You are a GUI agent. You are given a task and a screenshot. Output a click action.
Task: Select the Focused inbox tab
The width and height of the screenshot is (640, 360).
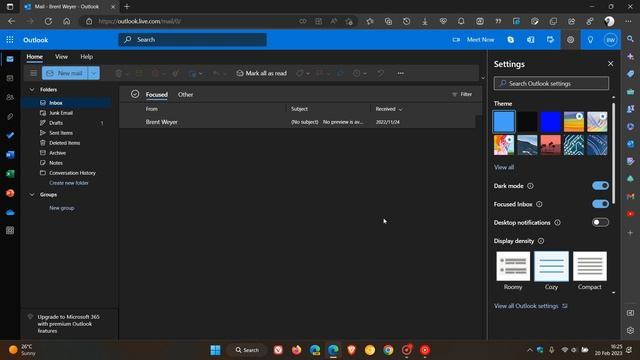click(157, 94)
